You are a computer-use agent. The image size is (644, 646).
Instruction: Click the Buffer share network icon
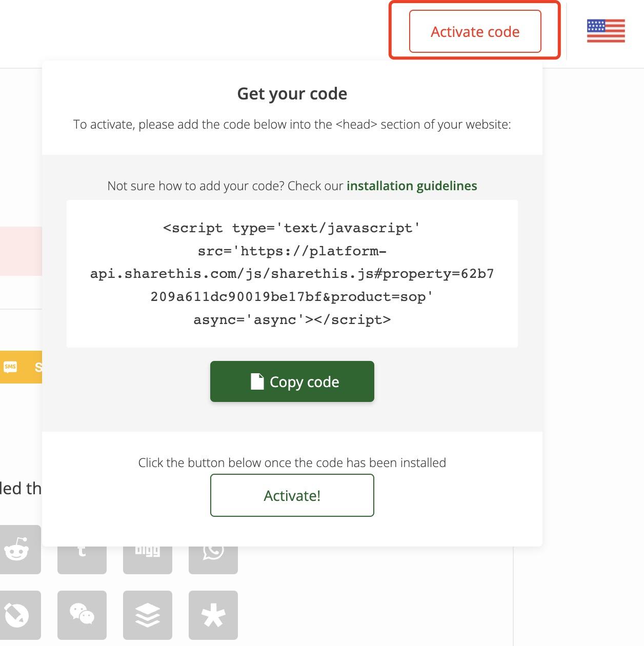[147, 615]
